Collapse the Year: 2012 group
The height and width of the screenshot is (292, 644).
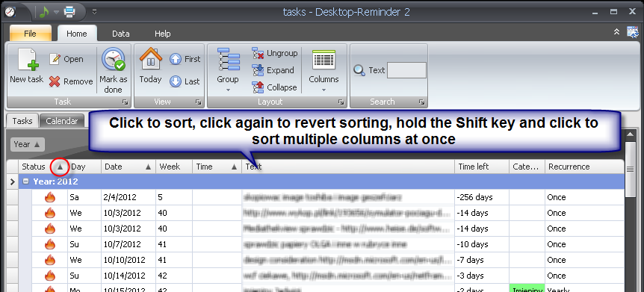tap(26, 181)
